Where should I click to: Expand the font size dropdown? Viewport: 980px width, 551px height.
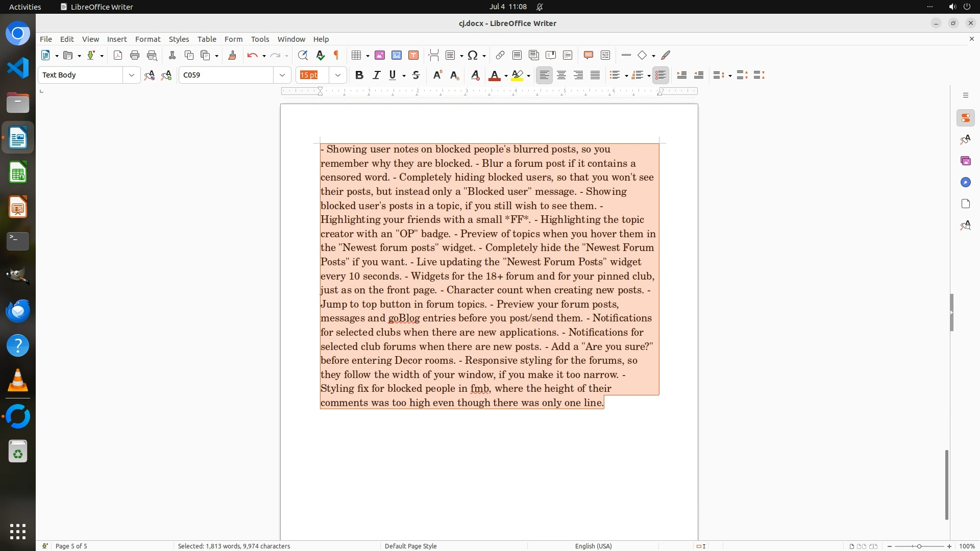[x=338, y=75]
